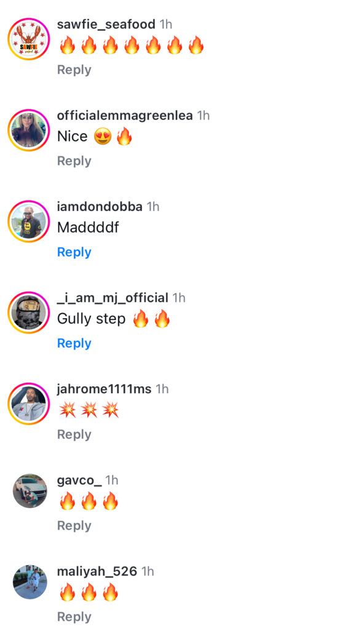Reply to jahrome1111ms's comment
The height and width of the screenshot is (630, 364).
[74, 435]
